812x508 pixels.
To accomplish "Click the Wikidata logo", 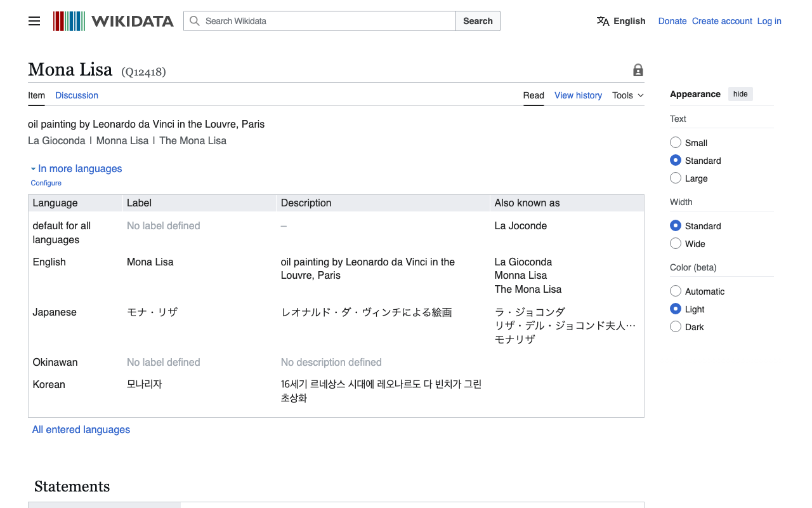I will 114,20.
